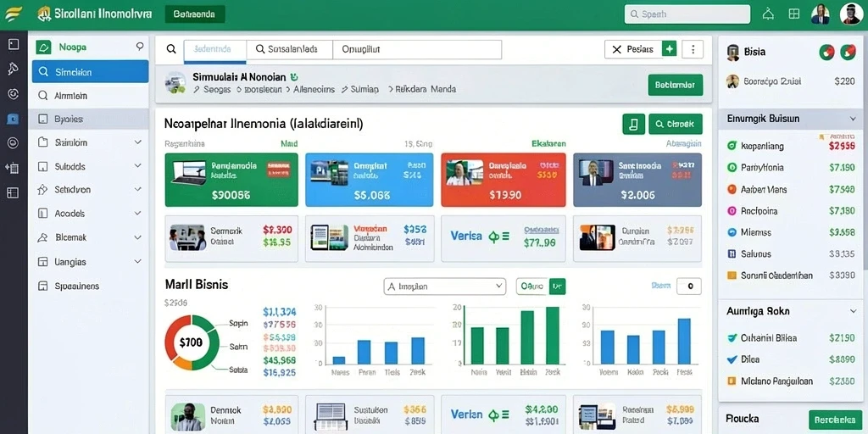868x434 pixels.
Task: Click the Setiidivon arrow icon in sidebar
Action: point(42,190)
